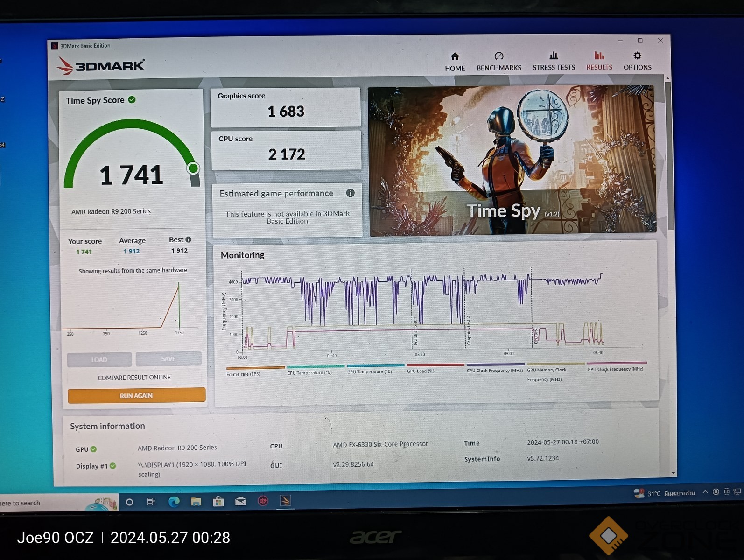Open Cortana from the taskbar circle icon
The image size is (744, 560).
coord(130,502)
